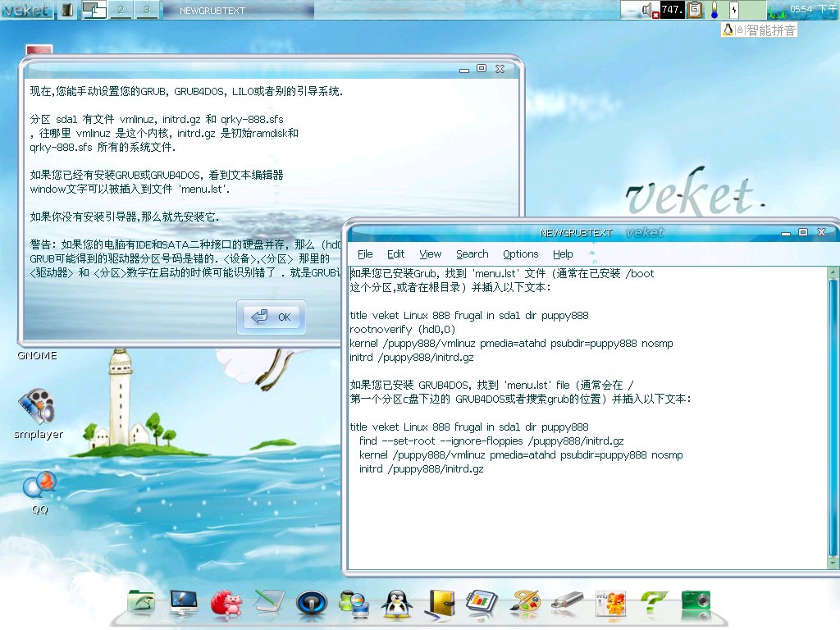
Task: Open the Help menu in NEWGRUBTEXT editor
Action: (563, 254)
